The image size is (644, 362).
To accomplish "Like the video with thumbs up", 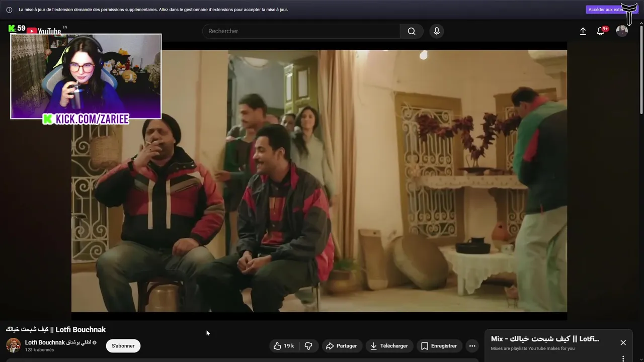I will pos(283,346).
